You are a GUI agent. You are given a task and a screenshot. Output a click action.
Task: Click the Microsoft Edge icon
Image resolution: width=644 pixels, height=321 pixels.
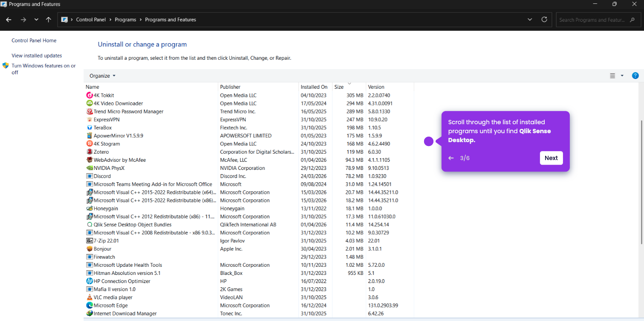tap(90, 306)
